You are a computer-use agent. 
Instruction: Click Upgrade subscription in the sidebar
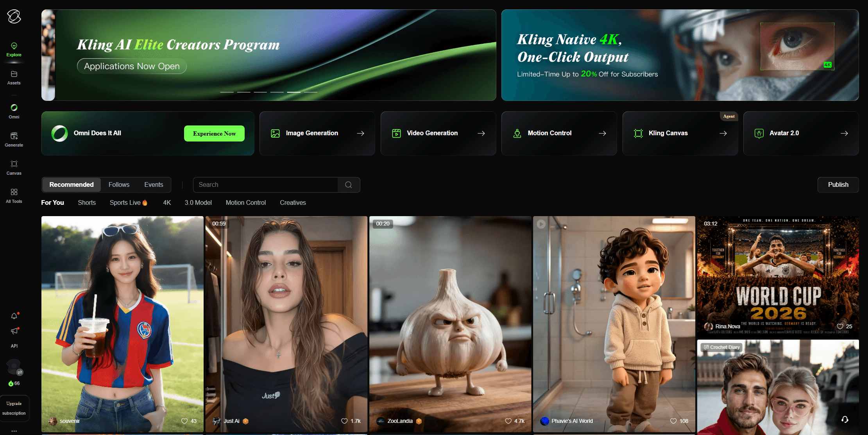tap(14, 408)
